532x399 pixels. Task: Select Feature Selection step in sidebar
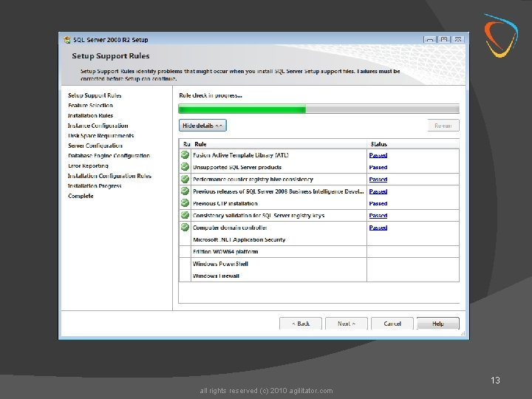(90, 105)
